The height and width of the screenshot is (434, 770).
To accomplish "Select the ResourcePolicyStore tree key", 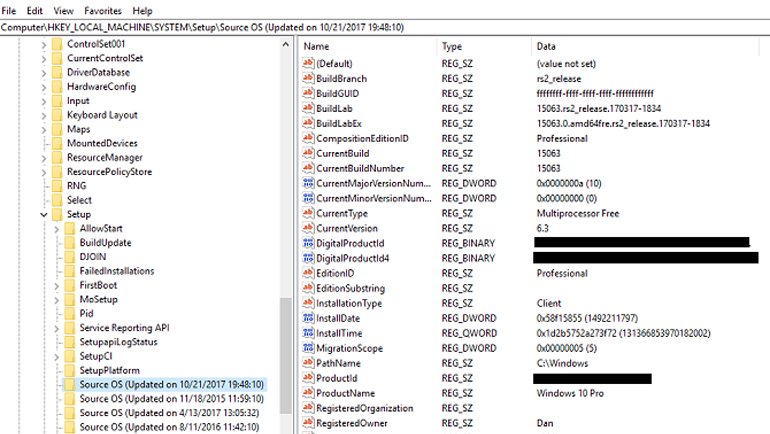I will point(110,172).
